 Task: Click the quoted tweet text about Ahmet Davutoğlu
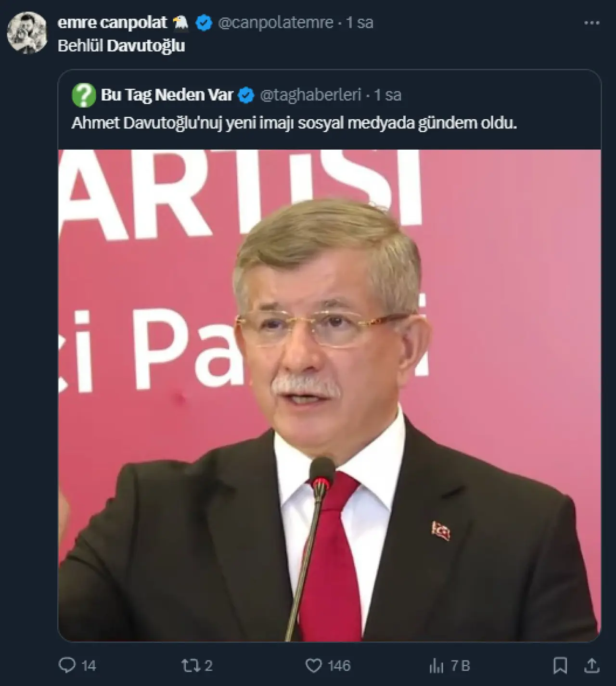pyautogui.click(x=294, y=123)
